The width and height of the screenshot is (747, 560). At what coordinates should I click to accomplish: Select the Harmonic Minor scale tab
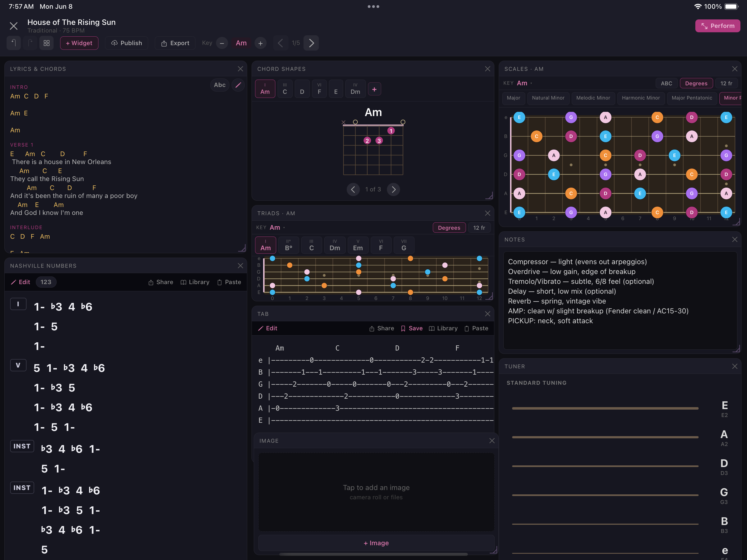pos(641,98)
